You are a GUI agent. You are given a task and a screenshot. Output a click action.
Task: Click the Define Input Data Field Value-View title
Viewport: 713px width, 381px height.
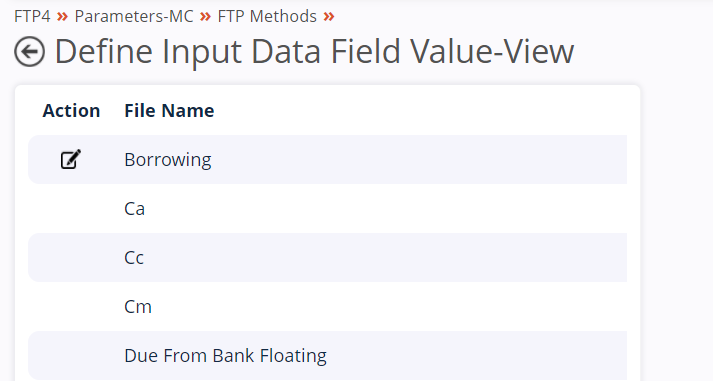coord(314,51)
